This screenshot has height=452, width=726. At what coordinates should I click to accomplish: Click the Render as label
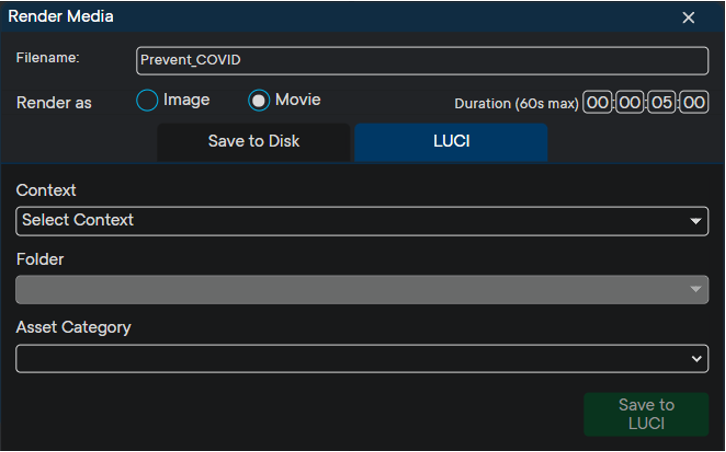tap(54, 103)
